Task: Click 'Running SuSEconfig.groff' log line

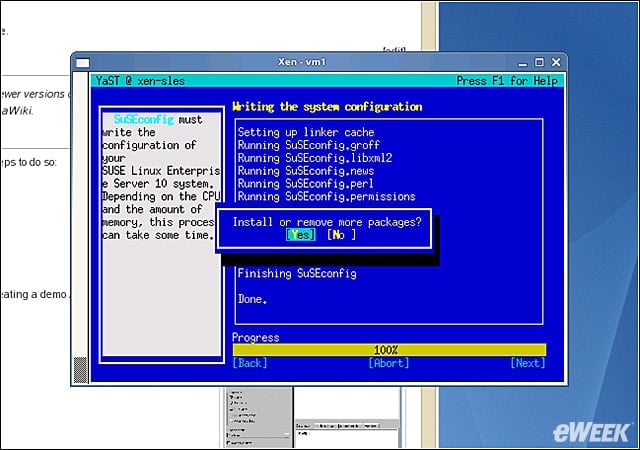Action: [309, 145]
